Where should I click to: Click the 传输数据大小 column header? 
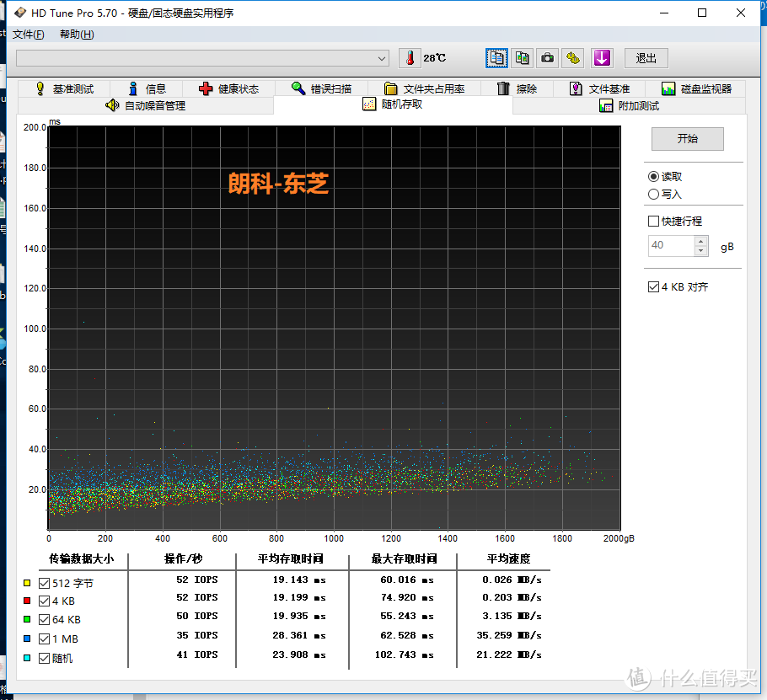[x=82, y=558]
